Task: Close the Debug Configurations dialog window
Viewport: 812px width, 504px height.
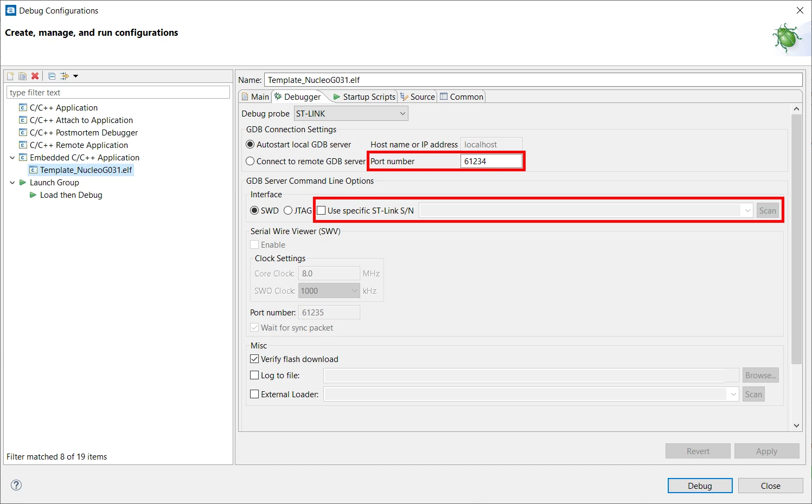Action: pyautogui.click(x=800, y=10)
